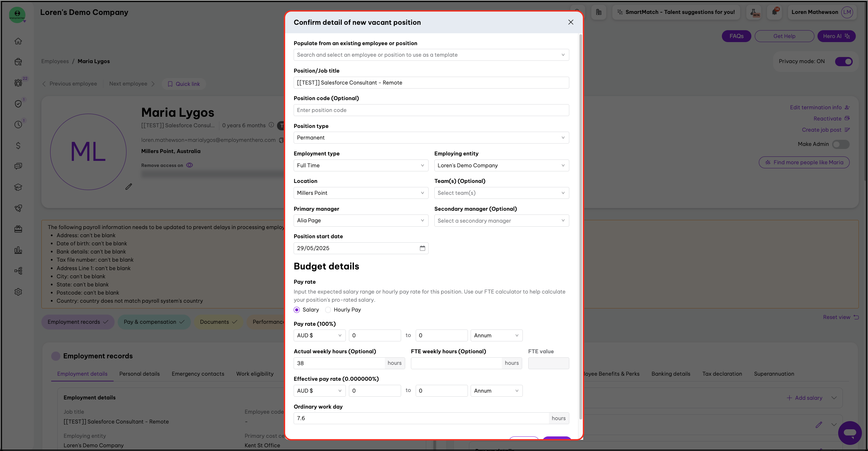This screenshot has width=868, height=451.
Task: Click the notification bell icon
Action: (x=774, y=12)
